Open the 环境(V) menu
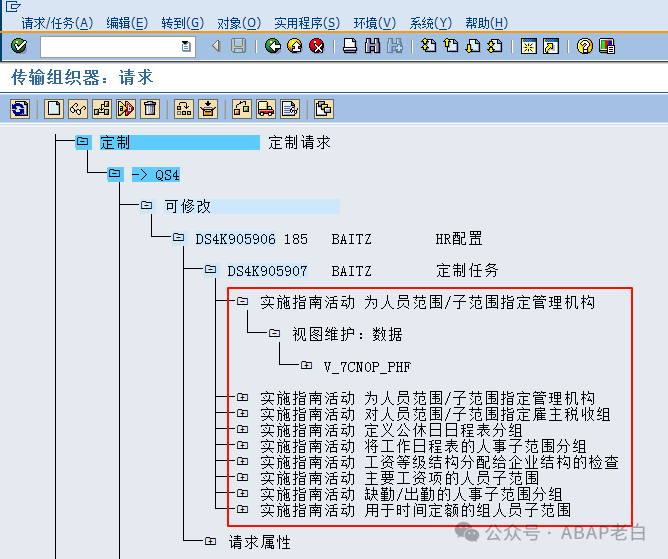The height and width of the screenshot is (559, 668). [374, 23]
